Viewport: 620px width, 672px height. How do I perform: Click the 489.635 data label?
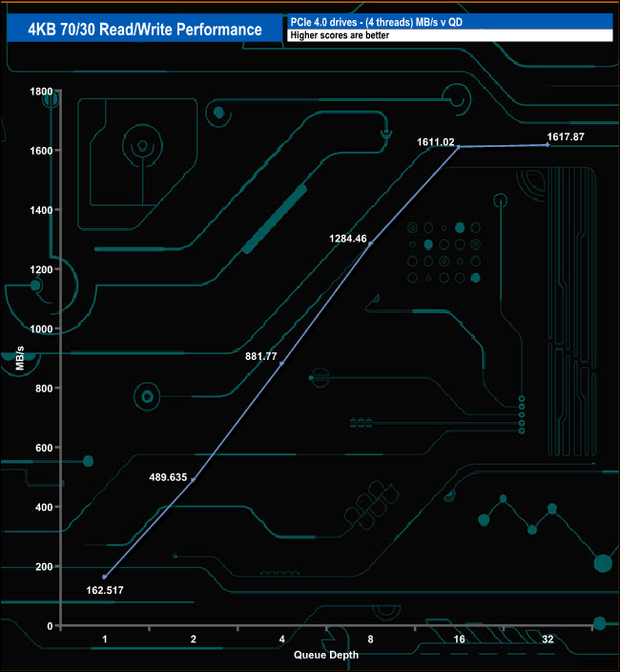tap(168, 477)
